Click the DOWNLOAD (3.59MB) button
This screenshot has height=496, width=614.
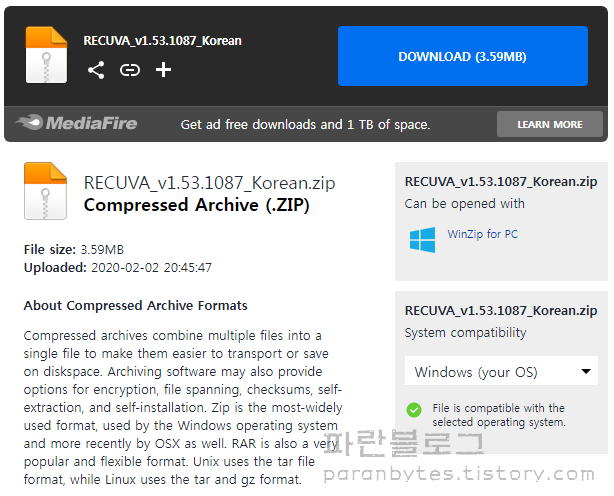(x=463, y=56)
